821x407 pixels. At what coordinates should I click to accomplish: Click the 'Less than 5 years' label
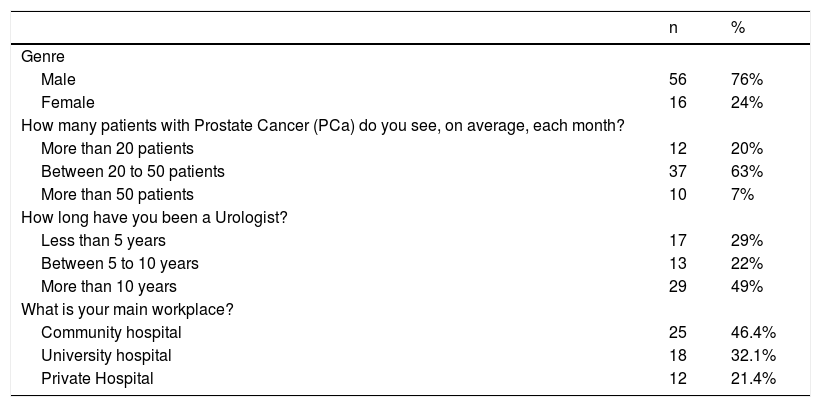pos(102,240)
